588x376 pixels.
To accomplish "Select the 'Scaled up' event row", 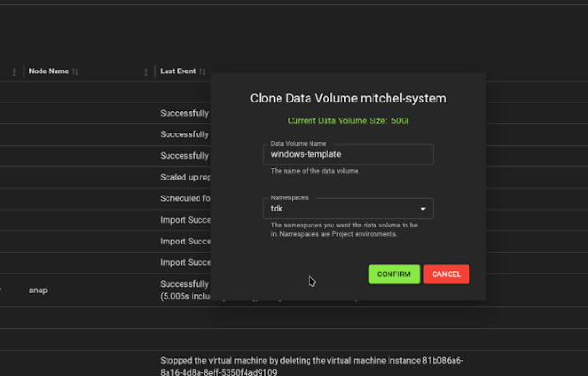I will (183, 177).
